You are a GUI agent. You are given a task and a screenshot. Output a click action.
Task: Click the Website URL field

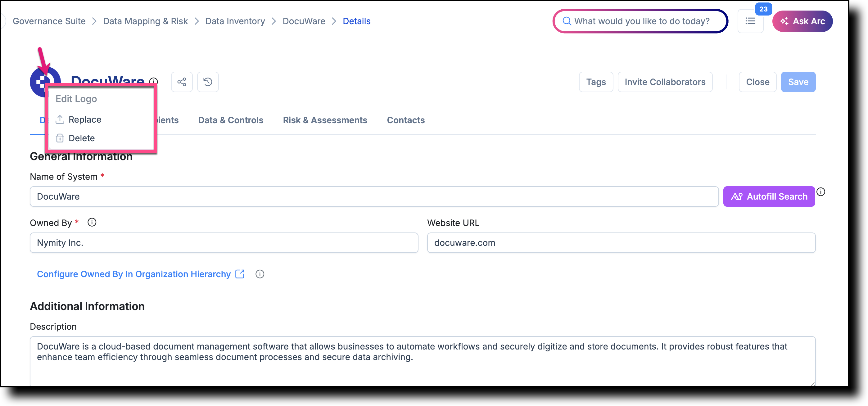pyautogui.click(x=621, y=243)
